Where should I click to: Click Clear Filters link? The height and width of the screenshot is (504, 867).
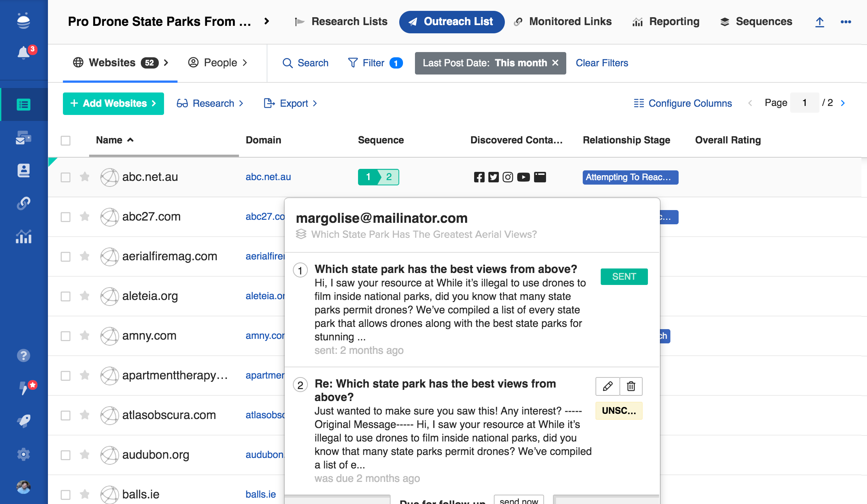tap(602, 63)
